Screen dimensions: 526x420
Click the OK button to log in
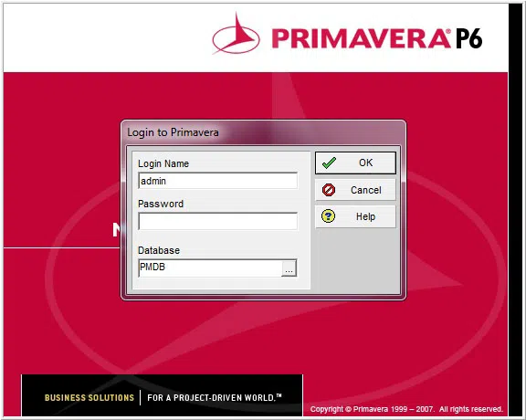[355, 163]
